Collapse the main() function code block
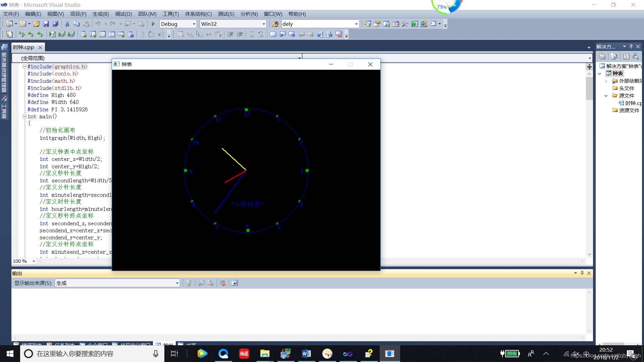 point(24,117)
